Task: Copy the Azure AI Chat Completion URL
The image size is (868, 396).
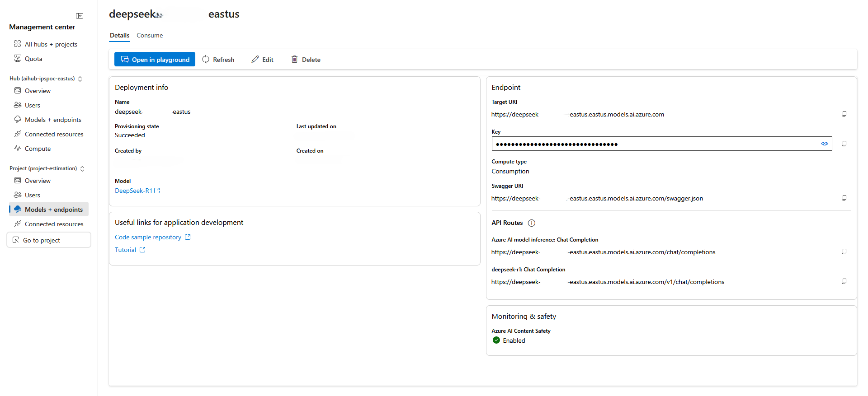Action: tap(844, 252)
